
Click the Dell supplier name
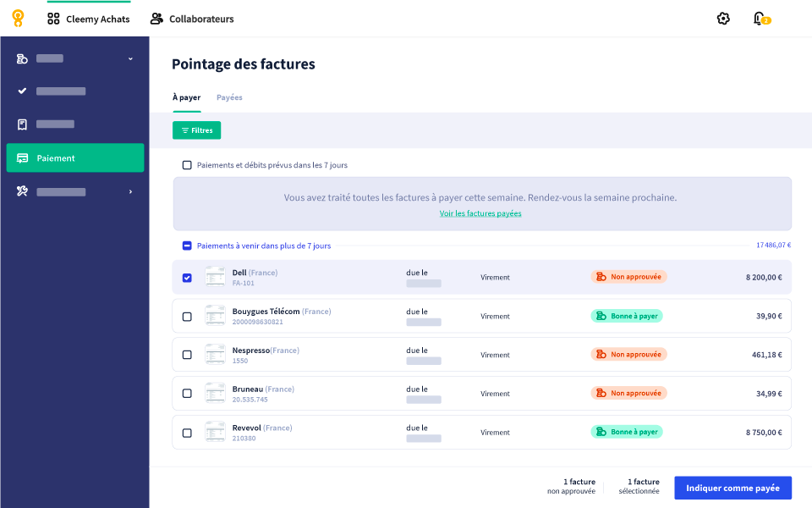point(239,273)
